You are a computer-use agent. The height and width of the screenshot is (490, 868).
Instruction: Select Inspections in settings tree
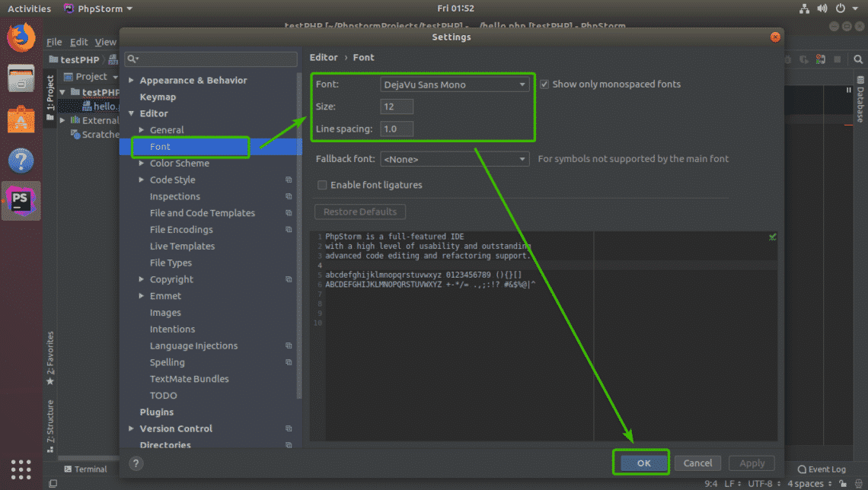175,196
